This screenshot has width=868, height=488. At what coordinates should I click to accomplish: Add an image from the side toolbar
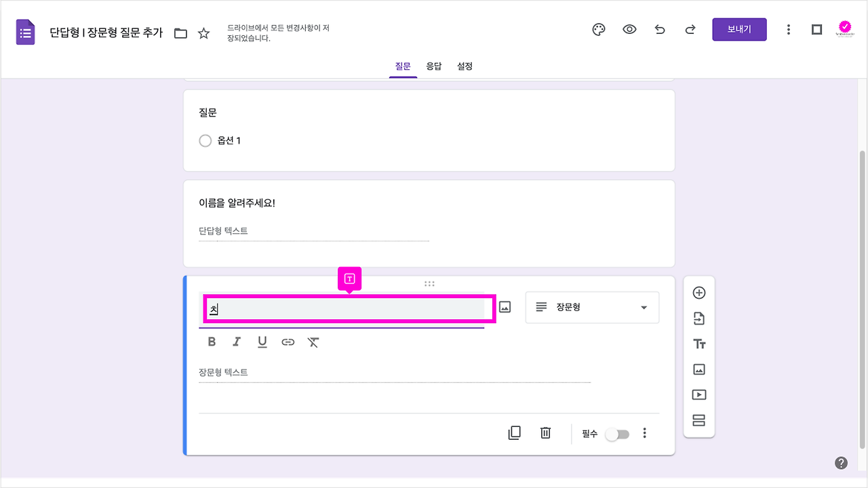[698, 369]
